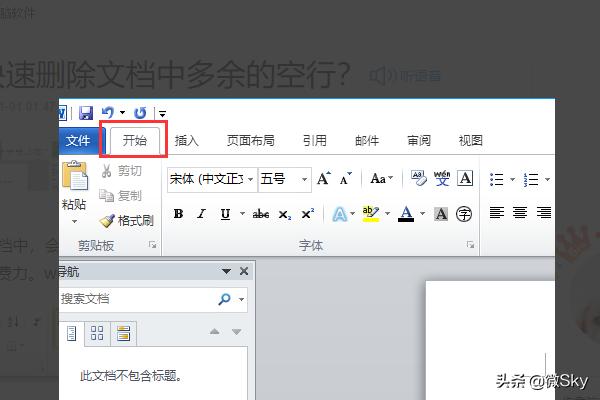600x400 pixels.
Task: Toggle subscript formatting
Action: (285, 214)
